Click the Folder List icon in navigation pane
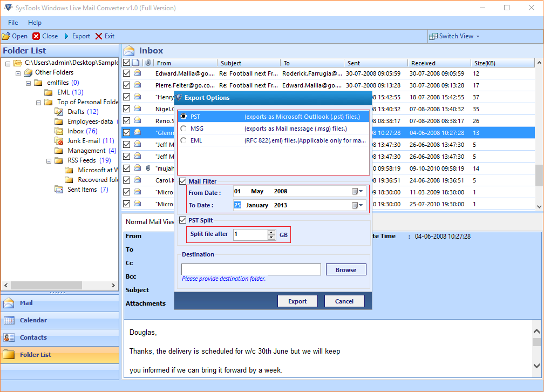 9,355
